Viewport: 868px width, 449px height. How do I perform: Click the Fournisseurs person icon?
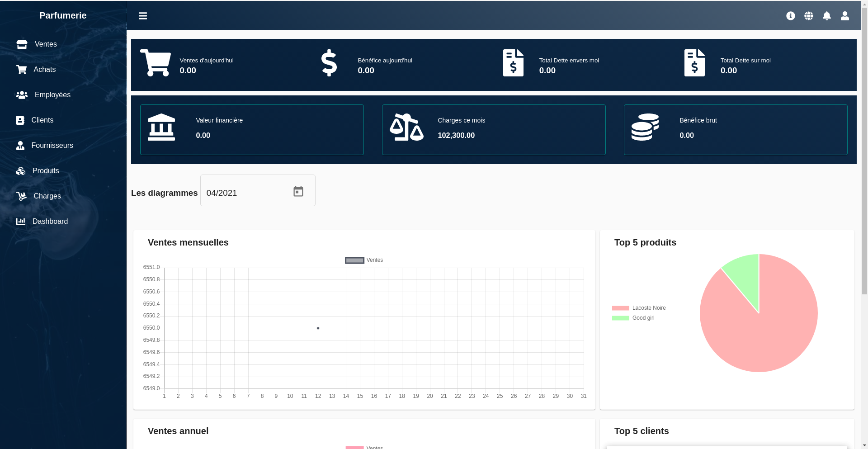coord(20,145)
